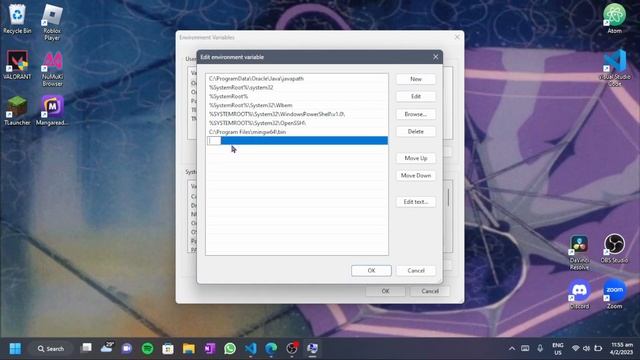Open the weather widget on the taskbar
The width and height of the screenshot is (640, 360).
[107, 348]
